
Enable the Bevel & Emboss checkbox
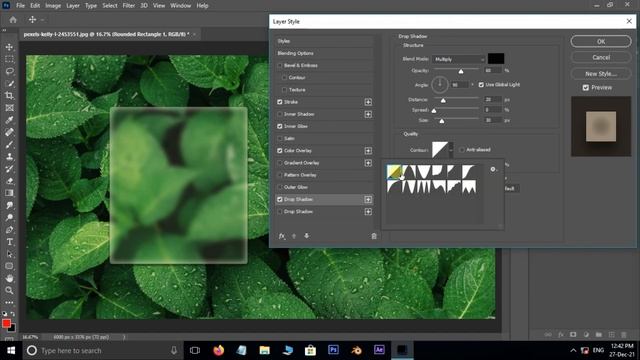(x=280, y=65)
